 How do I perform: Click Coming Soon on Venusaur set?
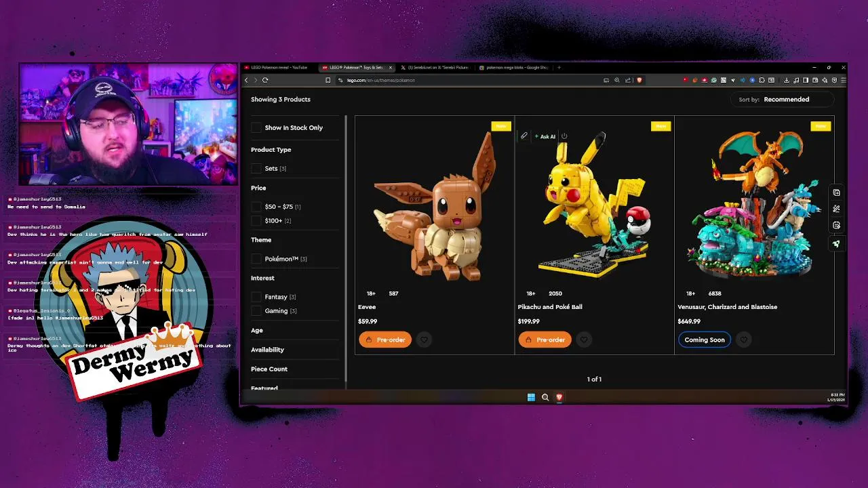click(705, 340)
